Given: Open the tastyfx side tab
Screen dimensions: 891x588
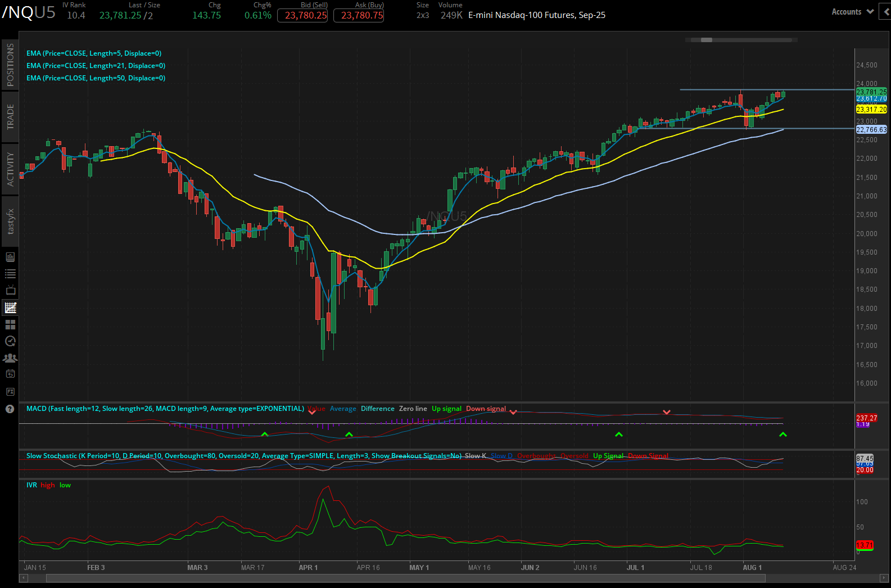Looking at the screenshot, I should (10, 221).
